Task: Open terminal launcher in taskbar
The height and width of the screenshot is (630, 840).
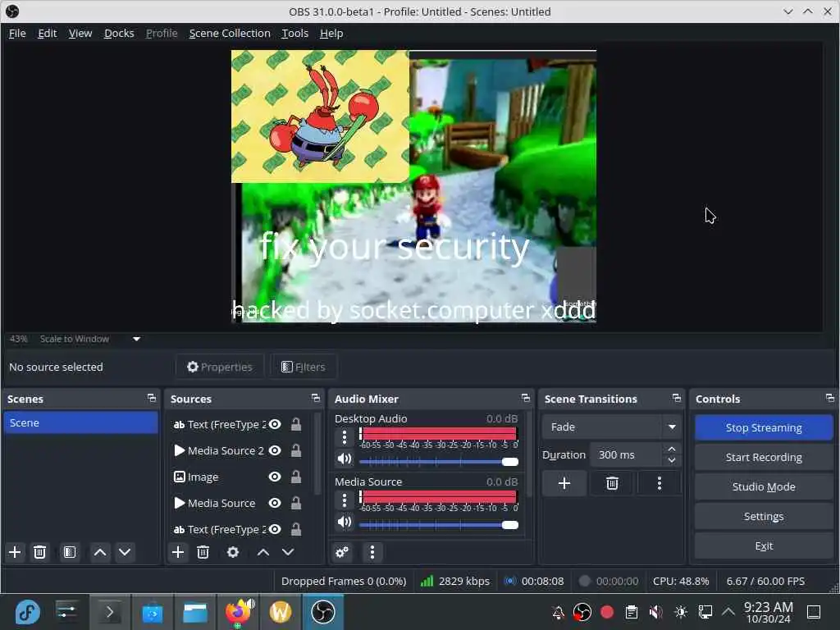Action: point(109,612)
